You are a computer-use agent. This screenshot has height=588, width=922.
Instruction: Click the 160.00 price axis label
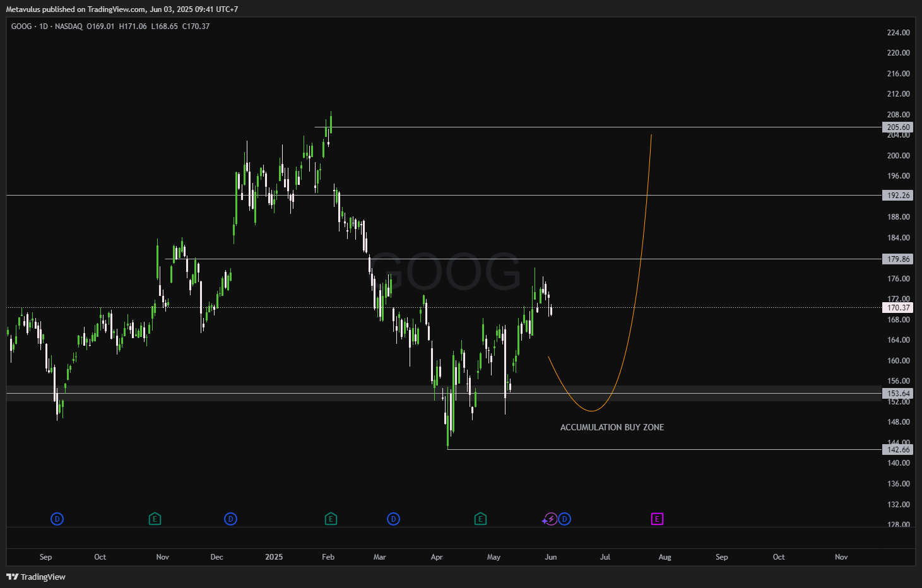tap(898, 361)
